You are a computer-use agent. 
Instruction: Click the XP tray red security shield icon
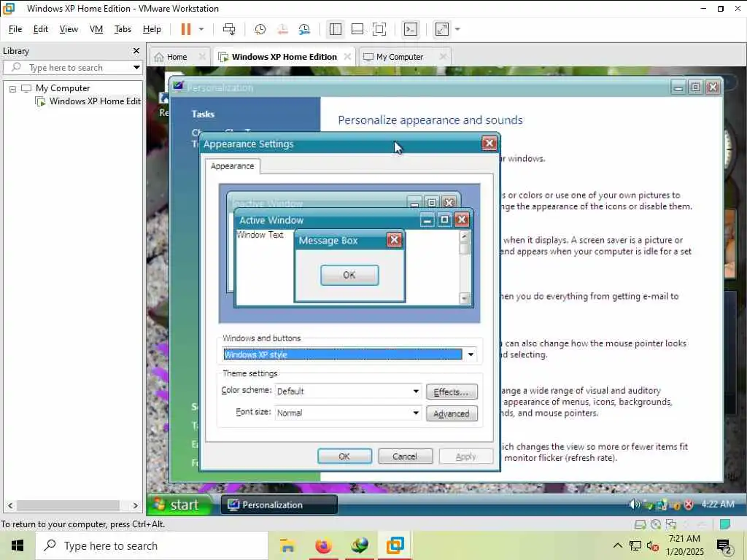pyautogui.click(x=689, y=505)
